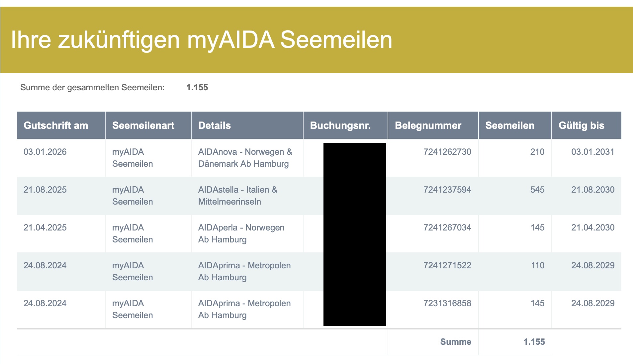The height and width of the screenshot is (364, 633).
Task: Select the expiry date 21.08.2030
Action: [592, 190]
